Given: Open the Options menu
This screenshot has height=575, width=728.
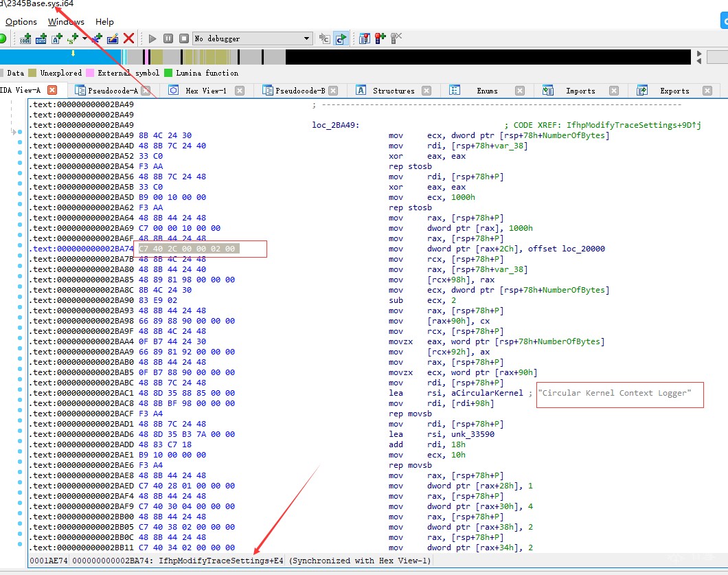Looking at the screenshot, I should pos(21,22).
